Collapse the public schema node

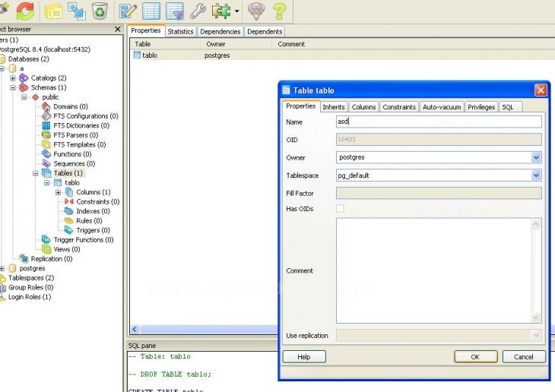click(24, 97)
